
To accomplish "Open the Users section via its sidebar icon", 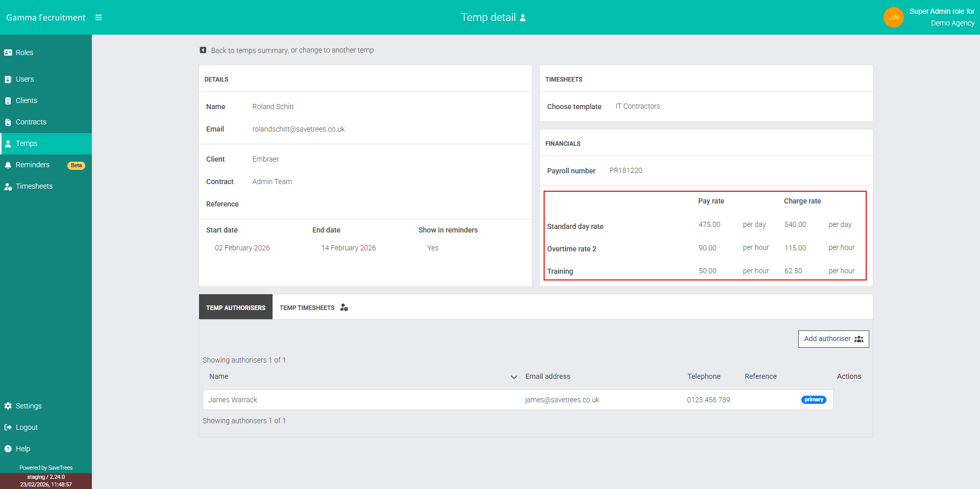I will [x=8, y=79].
